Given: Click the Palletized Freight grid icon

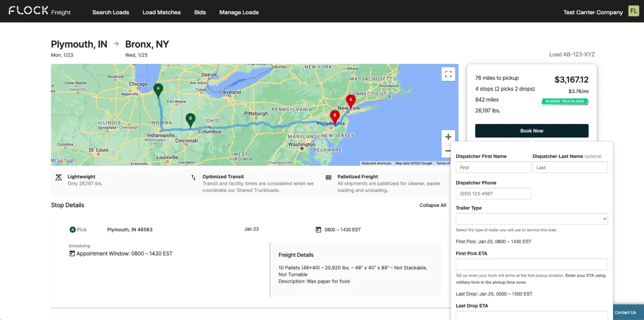Looking at the screenshot, I should tap(329, 177).
